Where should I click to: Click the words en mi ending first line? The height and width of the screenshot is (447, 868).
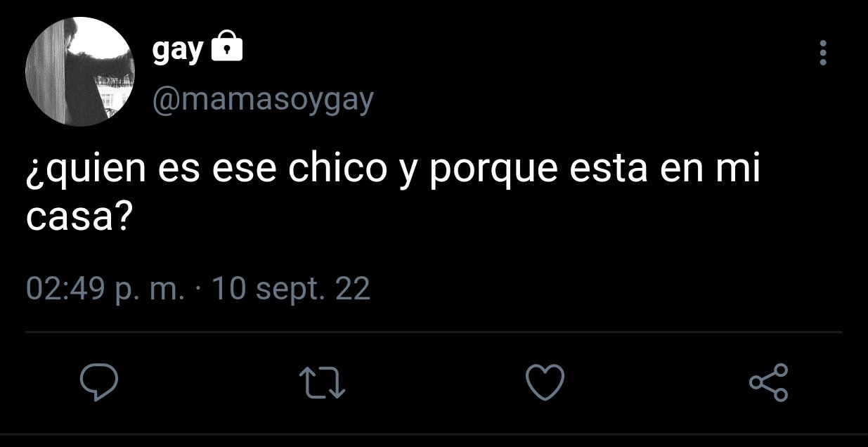coord(711,173)
